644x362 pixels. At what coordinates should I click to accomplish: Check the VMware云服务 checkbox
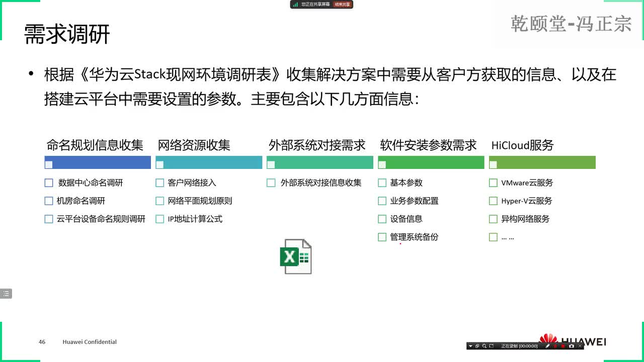(494, 183)
